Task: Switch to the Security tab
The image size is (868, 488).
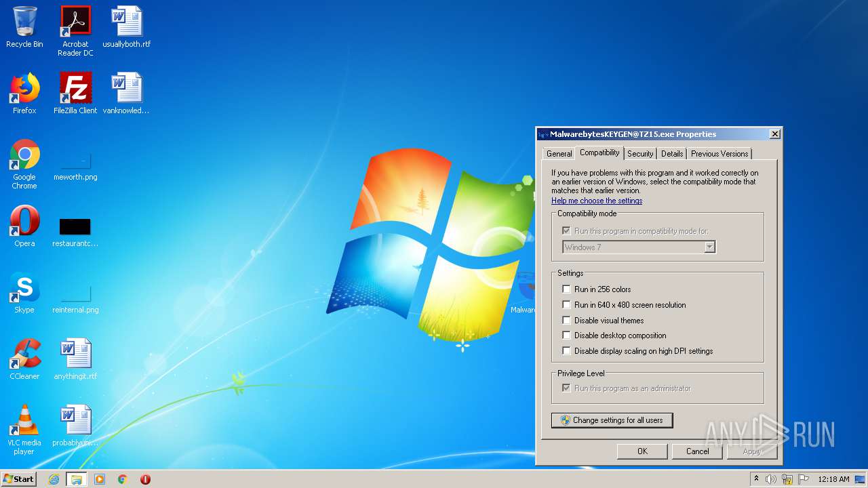Action: [640, 154]
